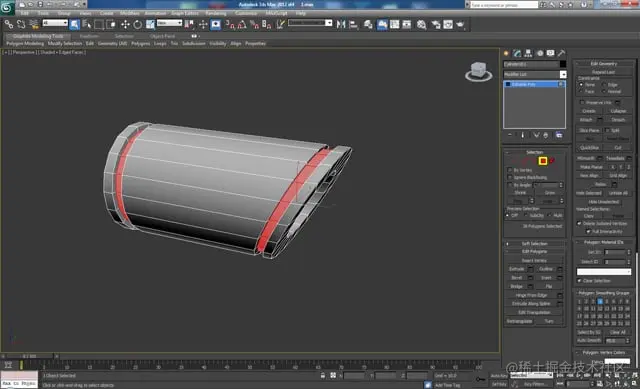Collapse the Polygon: Material IDs rollout
Image resolution: width=640 pixels, height=389 pixels.
(x=604, y=242)
